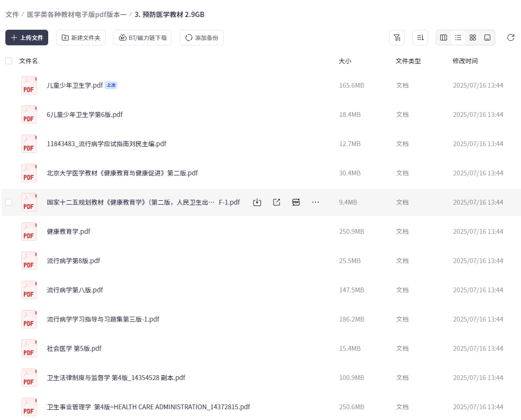The width and height of the screenshot is (521, 420).
Task: Open the sort order icon button
Action: (x=420, y=38)
